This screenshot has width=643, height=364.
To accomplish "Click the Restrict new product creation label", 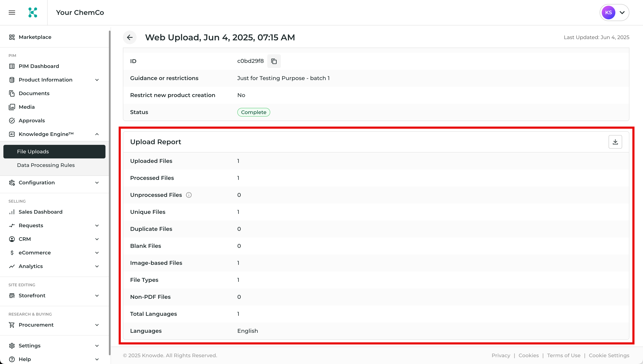I will click(172, 95).
